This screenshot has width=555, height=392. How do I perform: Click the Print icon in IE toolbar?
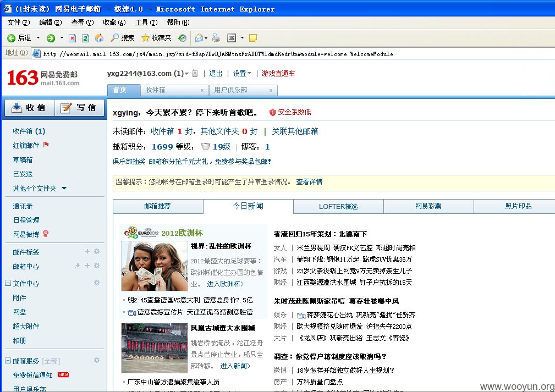[x=216, y=38]
